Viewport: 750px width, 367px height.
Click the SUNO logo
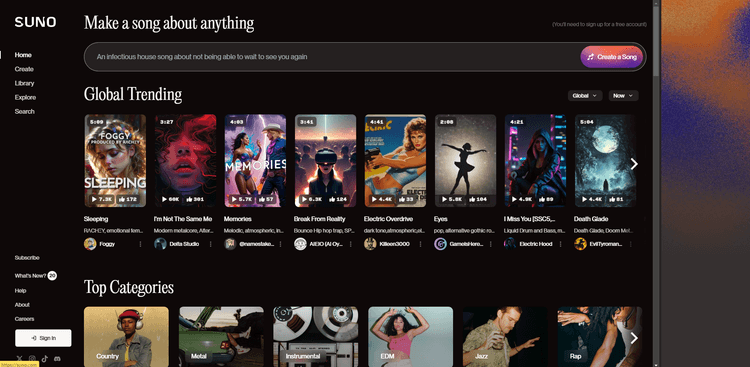tap(35, 22)
